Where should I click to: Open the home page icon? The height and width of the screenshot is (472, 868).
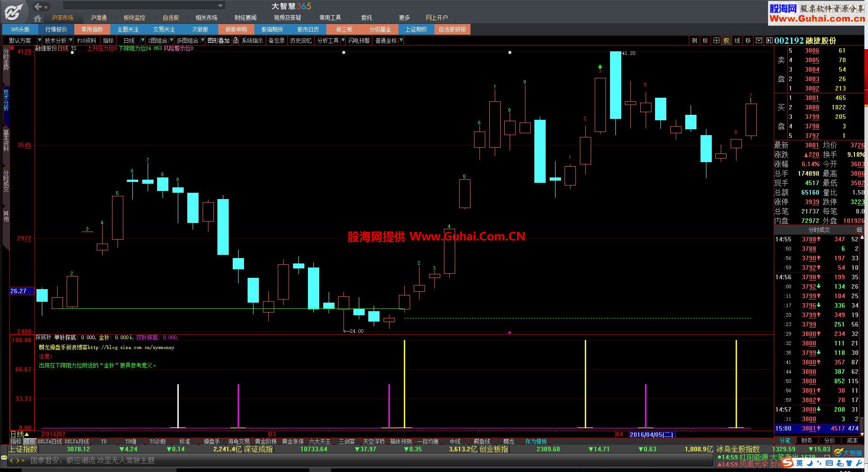38,18
